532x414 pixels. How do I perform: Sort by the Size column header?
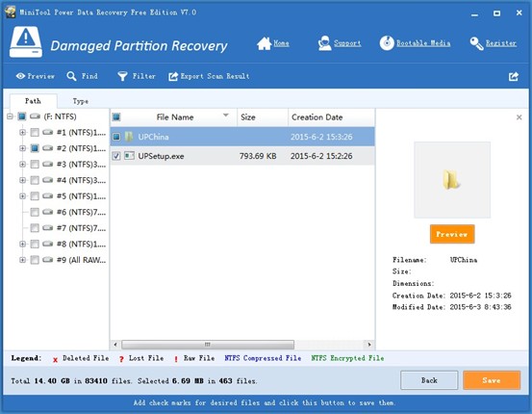click(263, 117)
